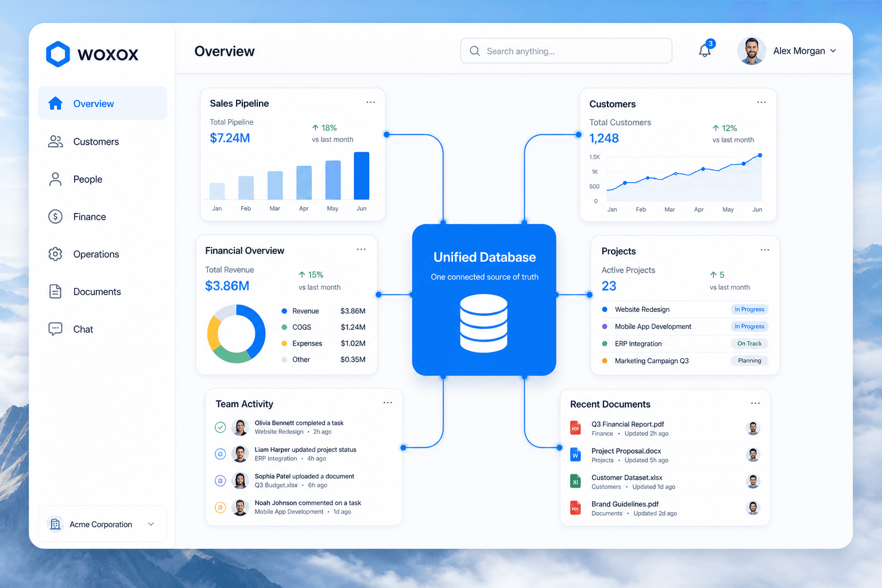Click the yellow Expenses legend dot
Viewport: 882px width, 588px height.
pos(284,343)
